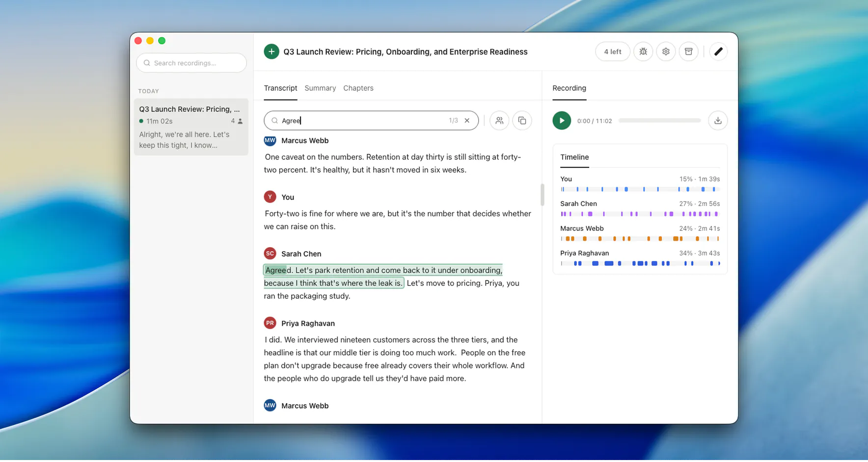Click the participants icon on recording card
868x462 pixels.
pyautogui.click(x=240, y=121)
